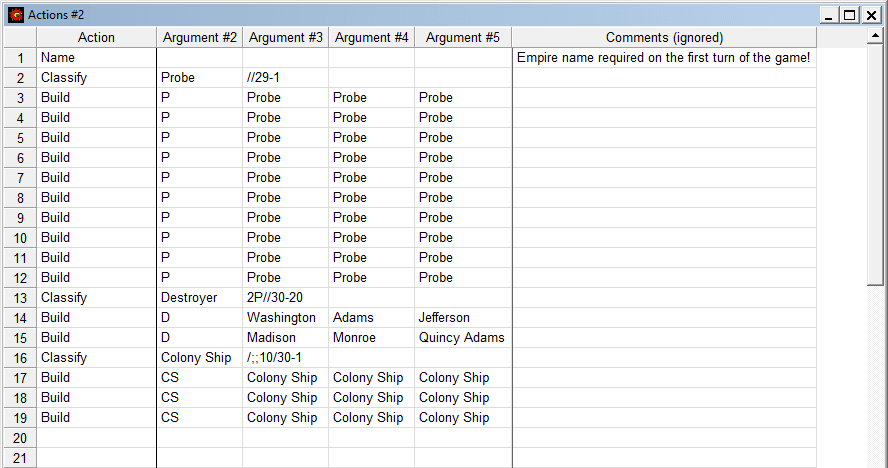This screenshot has width=888, height=468.
Task: Click the Empire name required comment cell
Action: click(x=664, y=58)
